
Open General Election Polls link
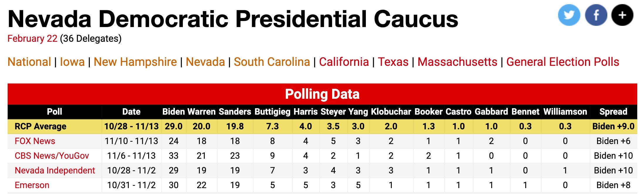562,62
